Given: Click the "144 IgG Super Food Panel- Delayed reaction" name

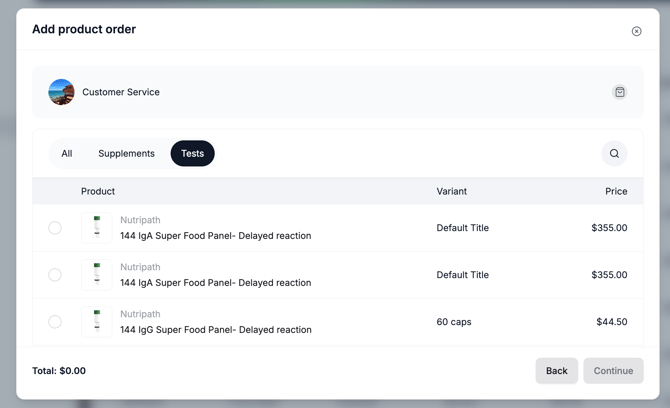Looking at the screenshot, I should pyautogui.click(x=216, y=330).
